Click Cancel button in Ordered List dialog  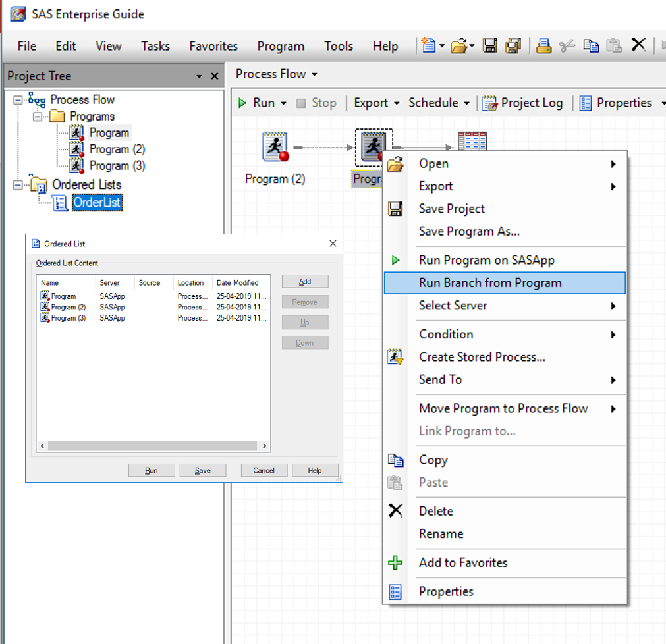pyautogui.click(x=264, y=470)
